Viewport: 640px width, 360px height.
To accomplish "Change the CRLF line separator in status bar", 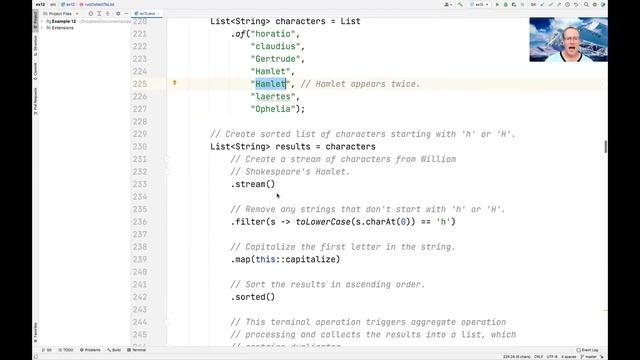I will pos(538,357).
